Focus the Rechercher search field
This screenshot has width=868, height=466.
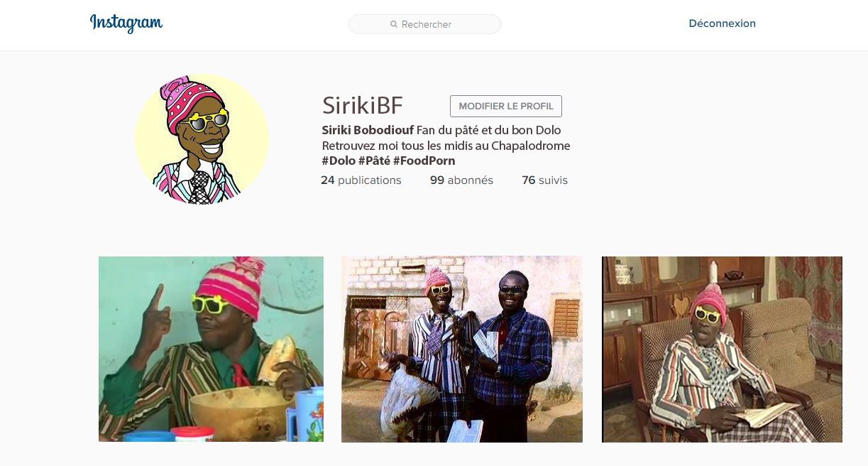tap(425, 24)
